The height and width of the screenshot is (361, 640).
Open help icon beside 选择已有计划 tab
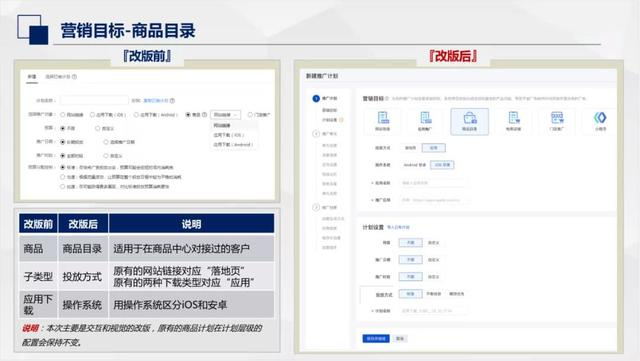[74, 77]
